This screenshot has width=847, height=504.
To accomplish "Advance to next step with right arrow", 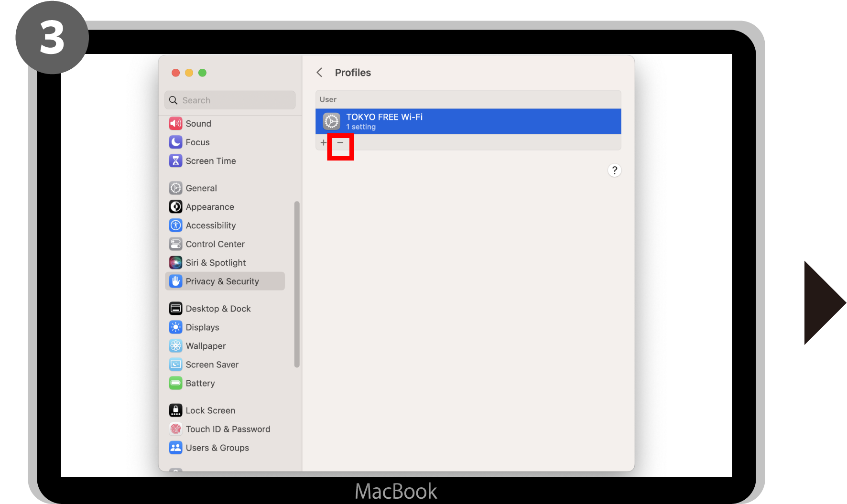I will coord(824,302).
